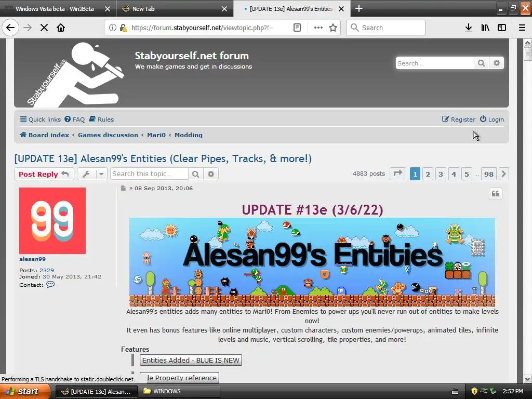The width and height of the screenshot is (532, 399).
Task: Bookmark this page with the star icon
Action: click(333, 28)
